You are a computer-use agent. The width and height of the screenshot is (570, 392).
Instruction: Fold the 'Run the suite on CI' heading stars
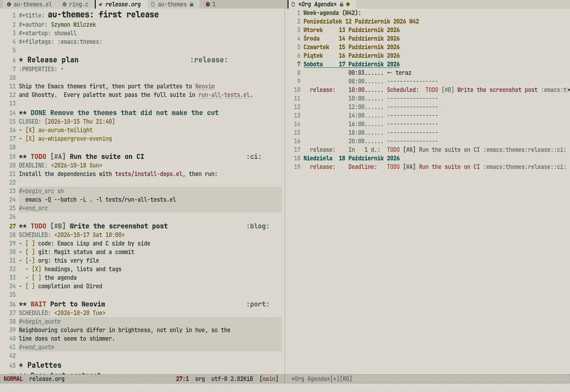tap(22, 157)
